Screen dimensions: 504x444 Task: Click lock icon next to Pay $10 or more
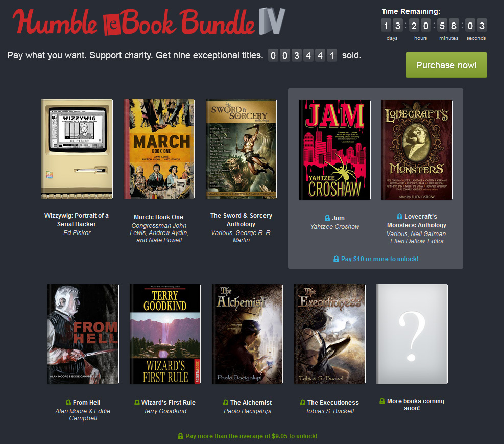coord(336,259)
